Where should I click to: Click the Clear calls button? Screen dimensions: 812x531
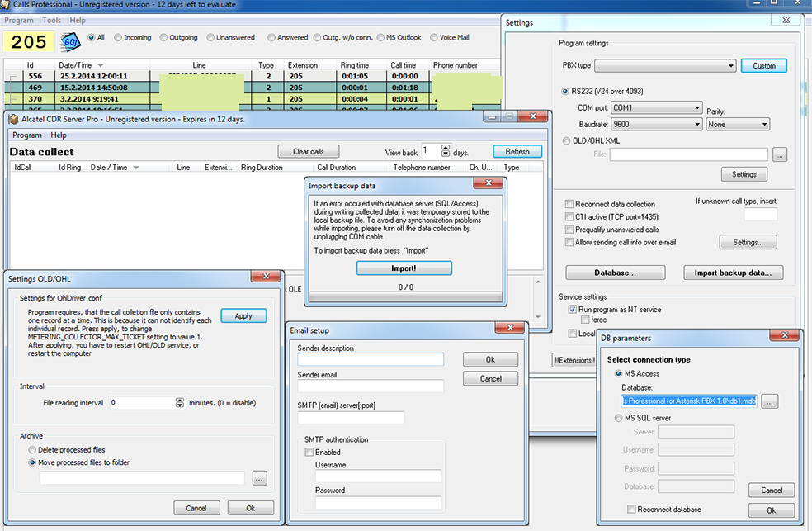point(309,151)
